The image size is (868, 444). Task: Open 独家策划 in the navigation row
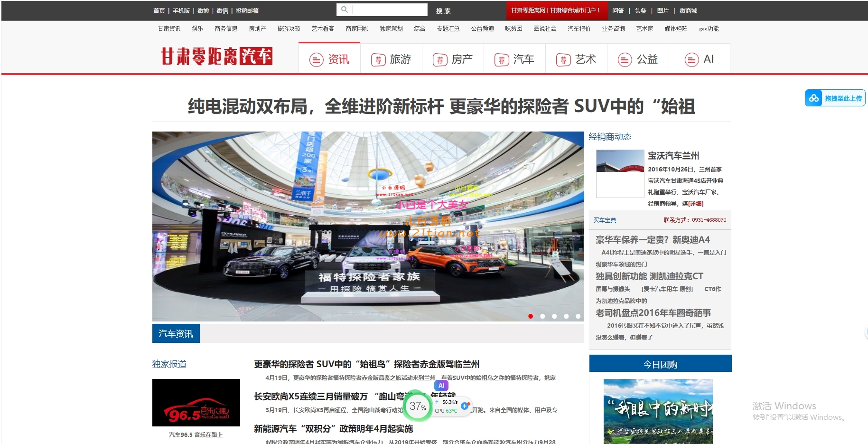click(391, 28)
